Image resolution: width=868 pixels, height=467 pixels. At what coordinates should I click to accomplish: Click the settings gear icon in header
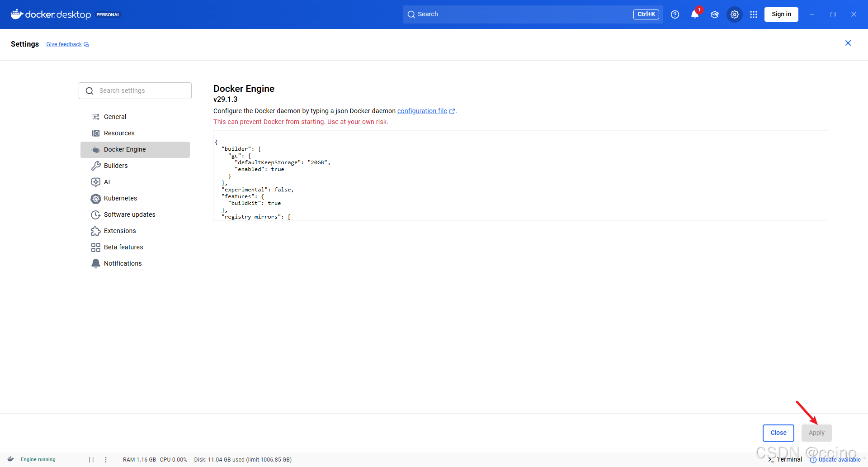coord(735,14)
